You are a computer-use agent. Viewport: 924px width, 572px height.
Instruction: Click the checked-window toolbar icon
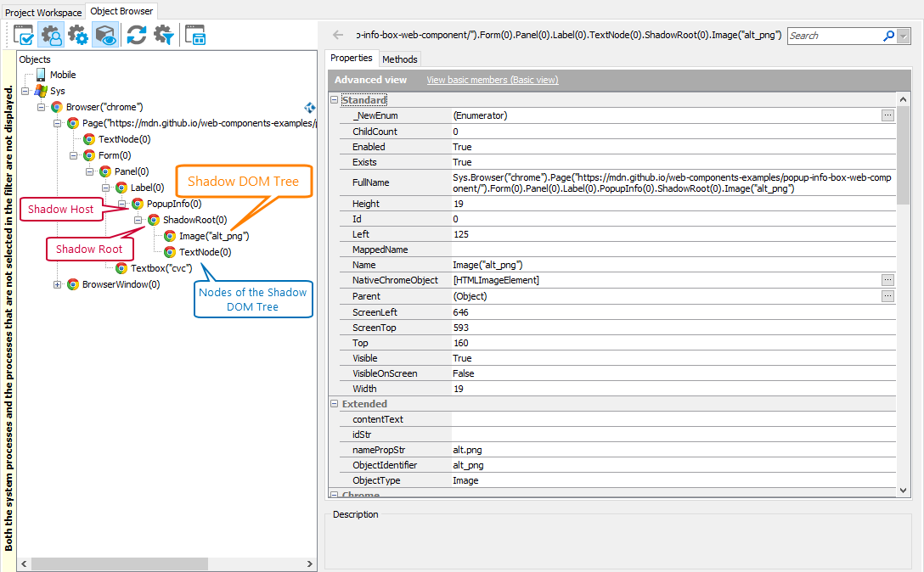(x=24, y=35)
